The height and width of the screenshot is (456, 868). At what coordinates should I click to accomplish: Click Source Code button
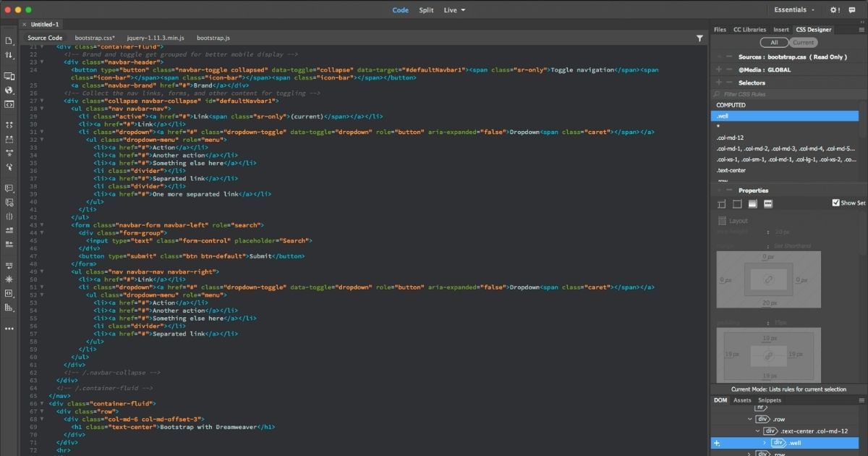45,38
